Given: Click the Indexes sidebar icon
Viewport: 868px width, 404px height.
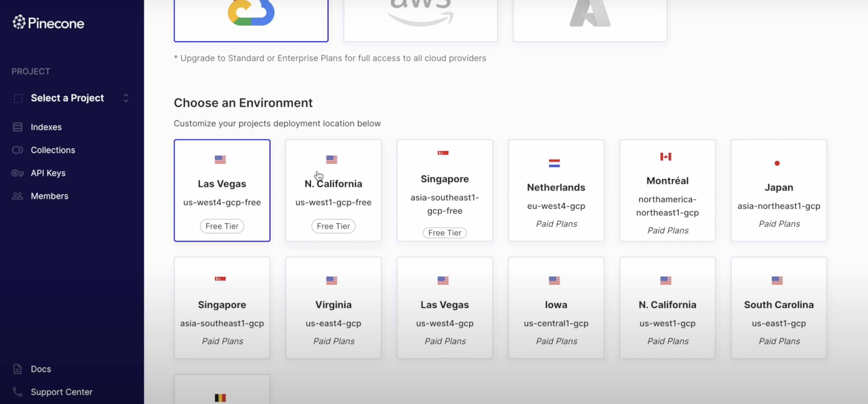Looking at the screenshot, I should tap(17, 127).
